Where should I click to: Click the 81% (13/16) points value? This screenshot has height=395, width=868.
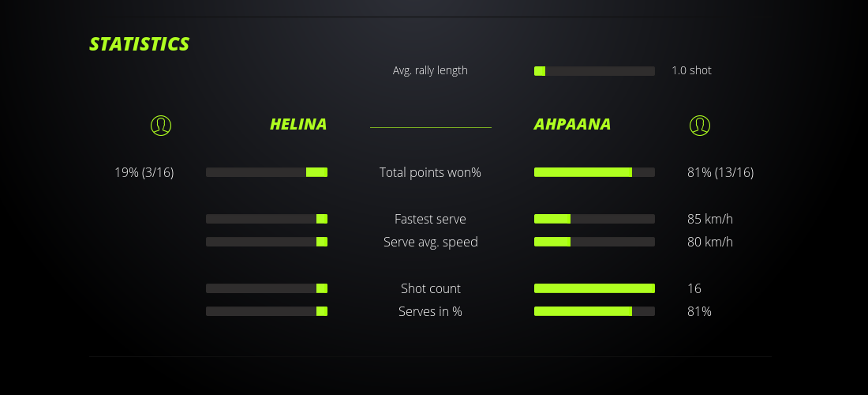click(x=720, y=172)
